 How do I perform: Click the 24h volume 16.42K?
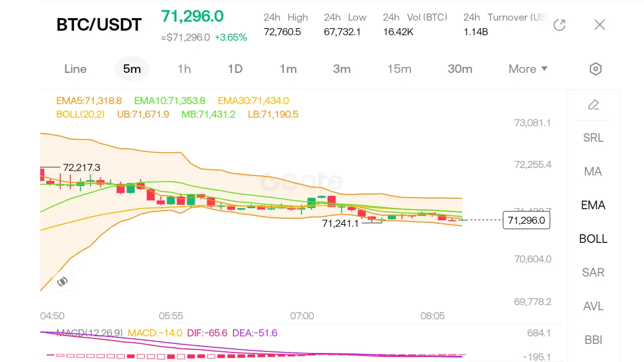point(398,32)
